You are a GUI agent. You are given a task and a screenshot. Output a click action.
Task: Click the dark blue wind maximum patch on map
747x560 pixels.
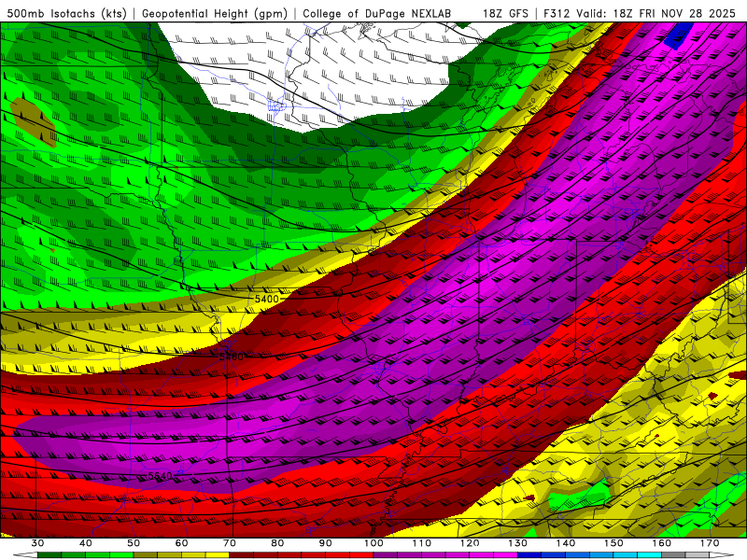click(676, 36)
